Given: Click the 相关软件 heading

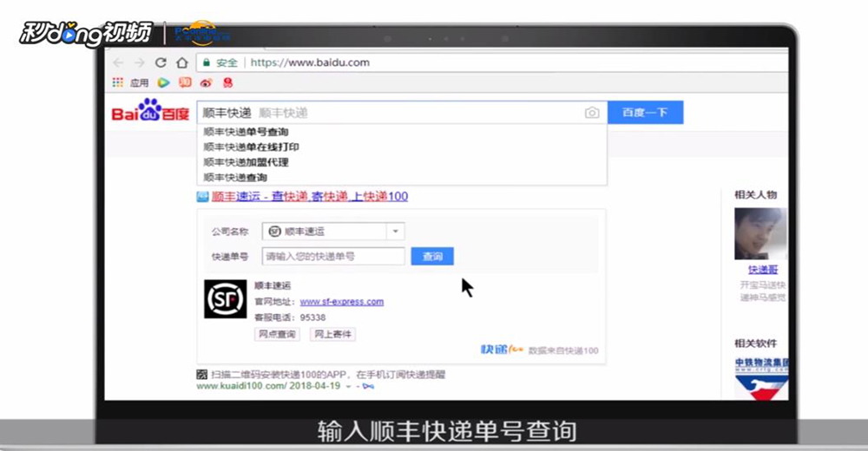Looking at the screenshot, I should [756, 343].
